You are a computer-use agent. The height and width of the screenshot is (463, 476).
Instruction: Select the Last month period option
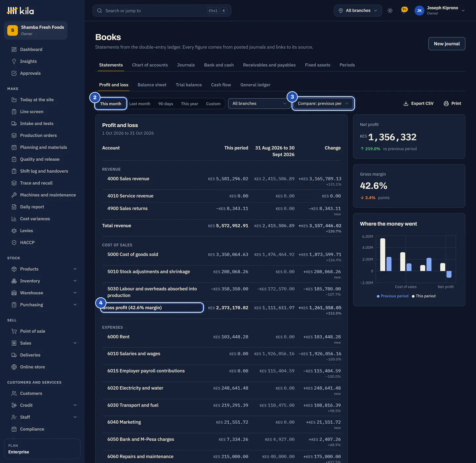(140, 104)
